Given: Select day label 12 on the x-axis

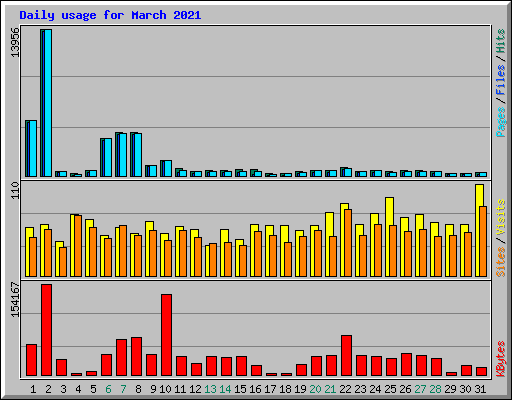Looking at the screenshot, I should 195,389.
